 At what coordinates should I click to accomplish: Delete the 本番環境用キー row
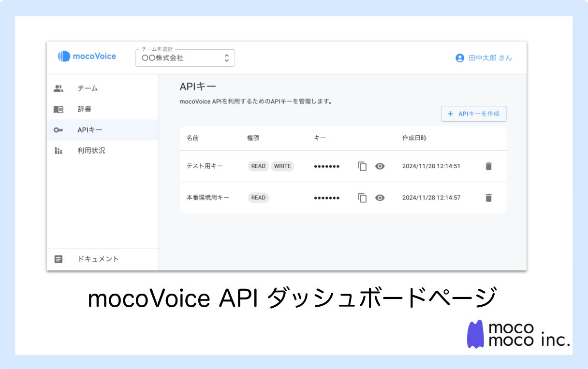point(488,198)
